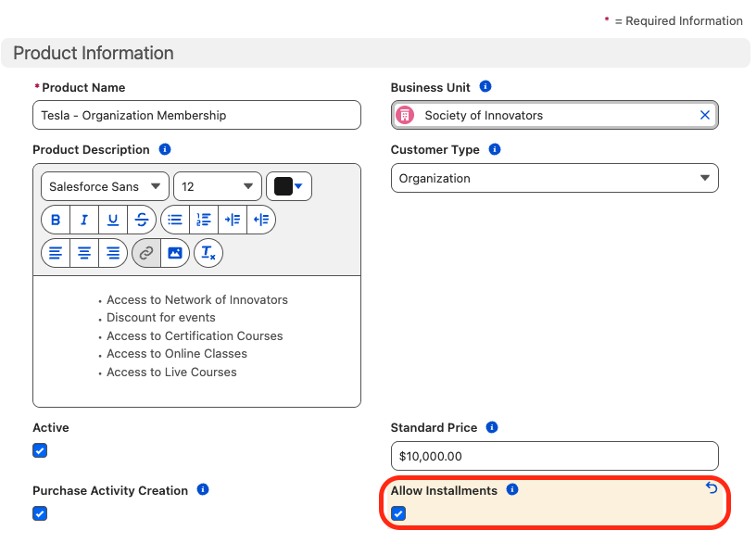Undo the Allow Installments change

[x=712, y=487]
